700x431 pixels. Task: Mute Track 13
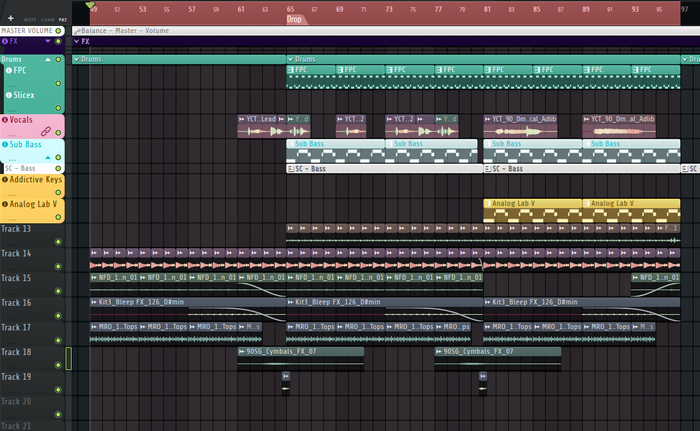tap(58, 242)
